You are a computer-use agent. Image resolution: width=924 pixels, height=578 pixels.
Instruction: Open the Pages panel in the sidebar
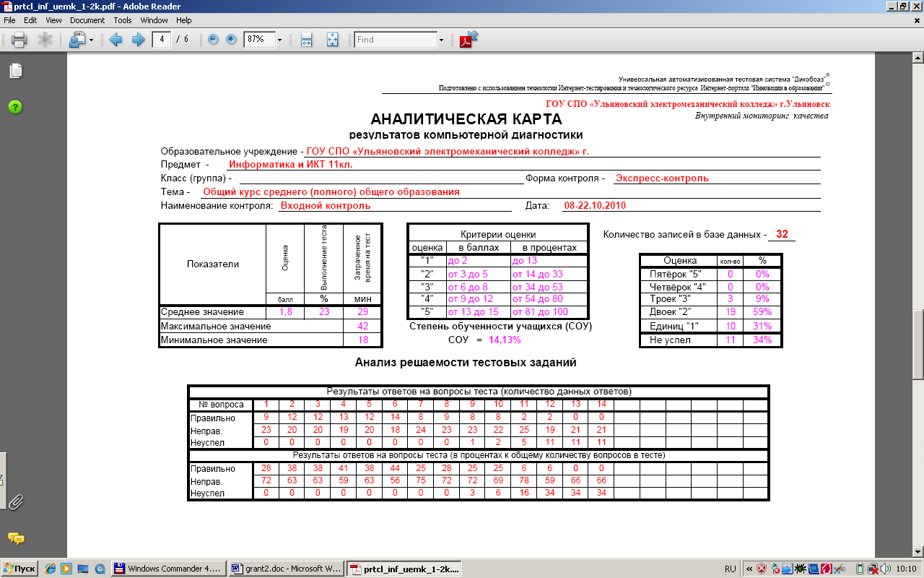pos(15,71)
